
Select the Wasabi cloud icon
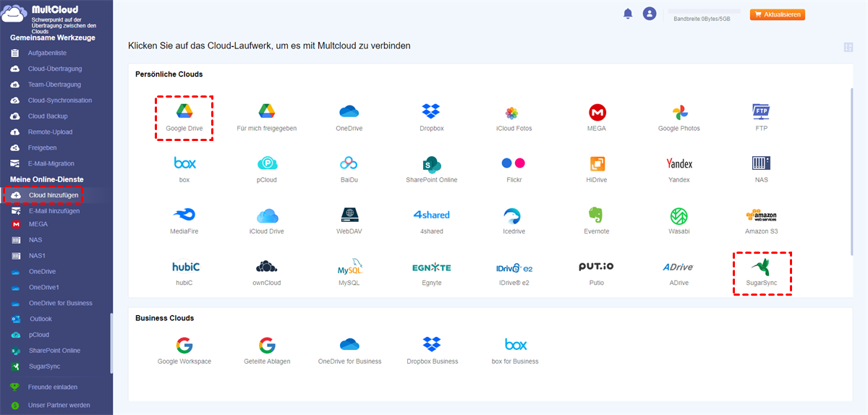click(x=679, y=215)
